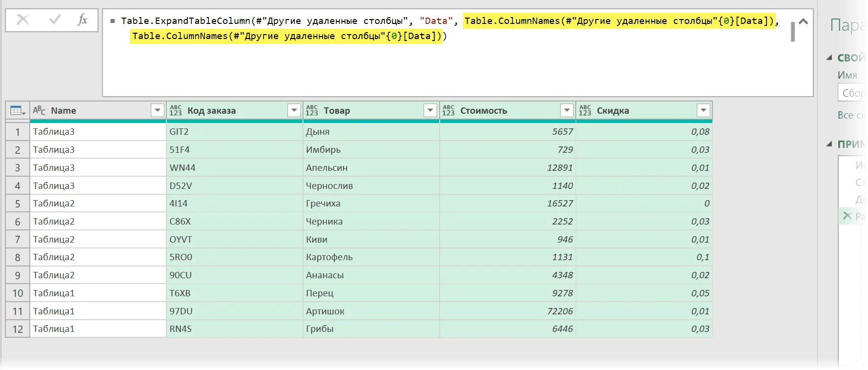Select the Скидка column header
This screenshot has width=868, height=370.
(644, 111)
